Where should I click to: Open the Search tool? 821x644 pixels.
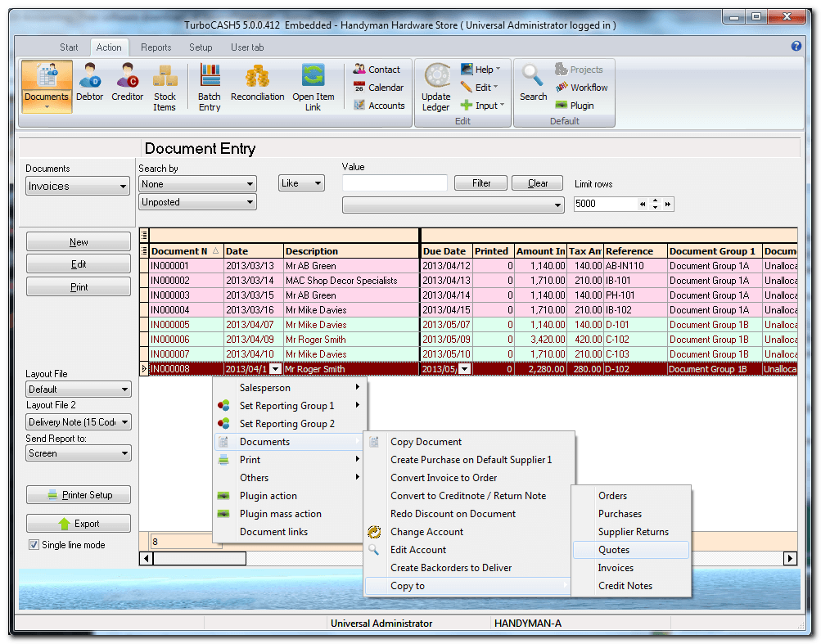[x=532, y=85]
